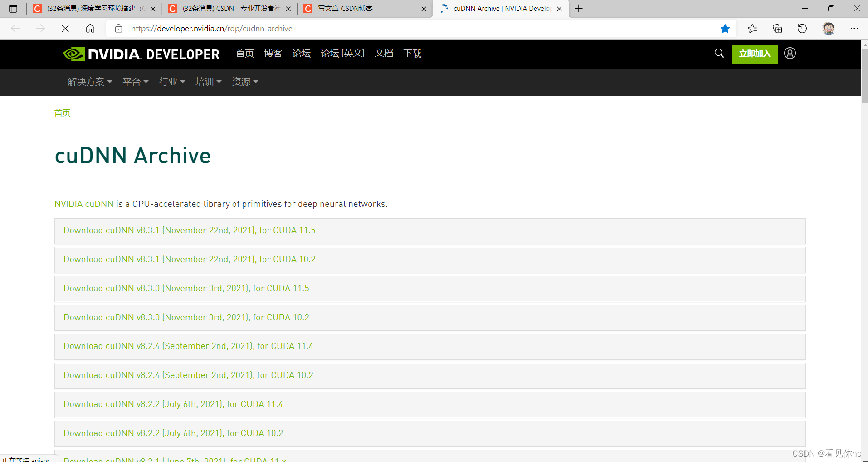Expand cuDNN v8.3.0 for CUDA 11.5
The image size is (868, 462).
coord(430,289)
